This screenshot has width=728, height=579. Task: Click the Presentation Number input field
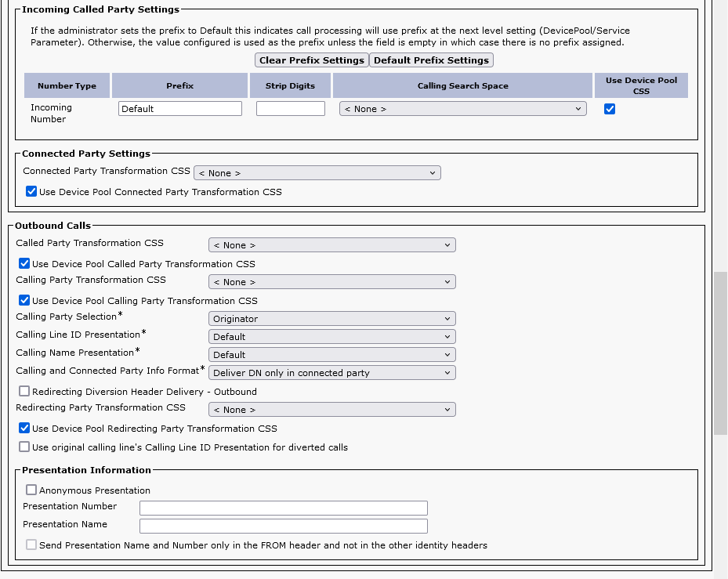click(x=283, y=508)
